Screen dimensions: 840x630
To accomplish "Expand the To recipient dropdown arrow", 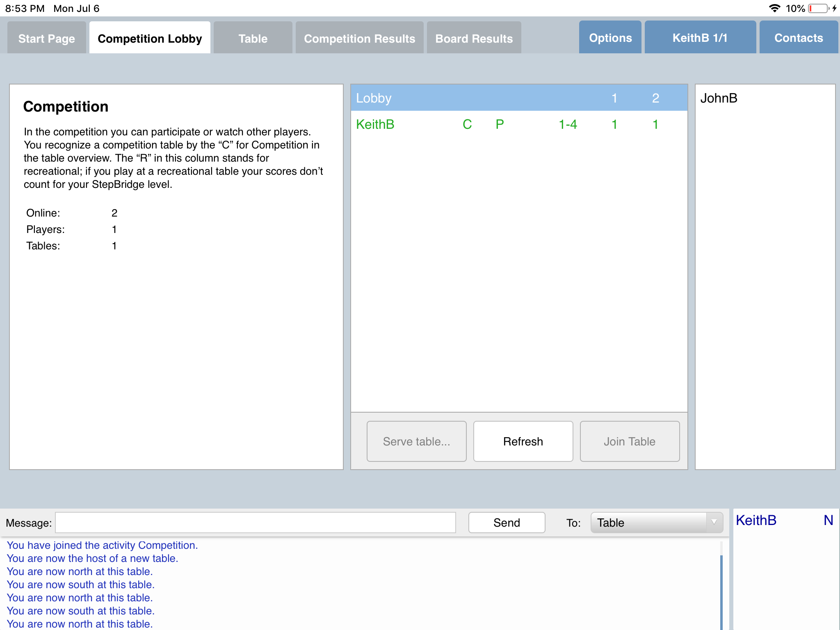I will (x=714, y=523).
